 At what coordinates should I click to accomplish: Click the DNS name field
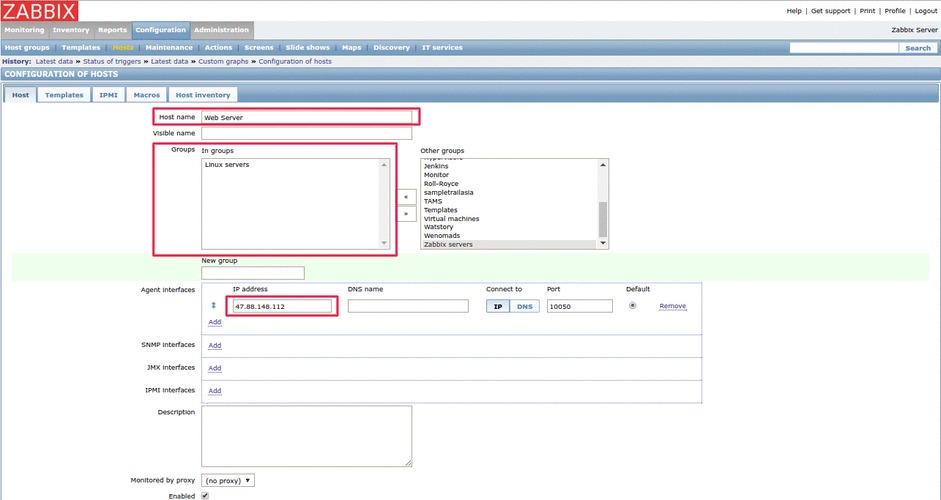click(408, 306)
